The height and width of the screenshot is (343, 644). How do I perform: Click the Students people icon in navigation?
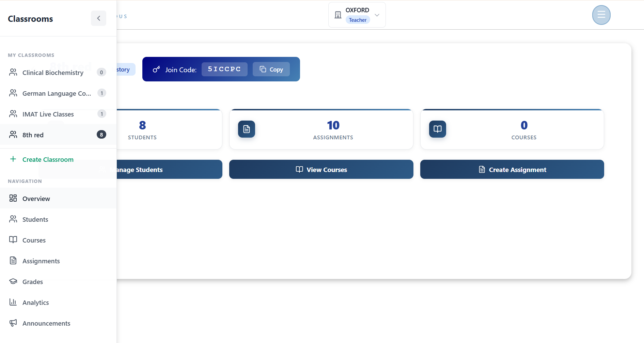tap(13, 219)
